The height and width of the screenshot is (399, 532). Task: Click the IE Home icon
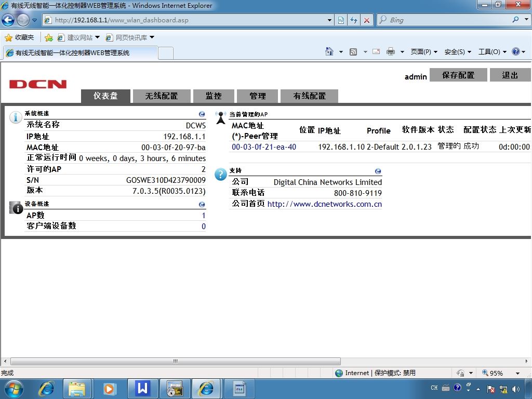point(329,51)
